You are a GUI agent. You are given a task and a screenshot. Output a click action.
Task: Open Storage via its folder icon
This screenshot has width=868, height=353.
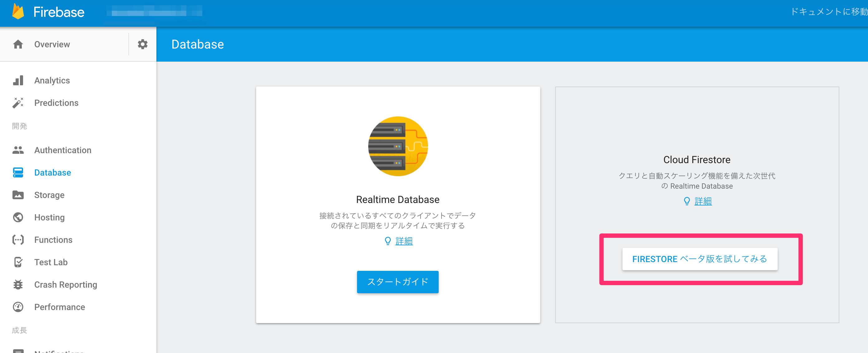click(x=18, y=195)
